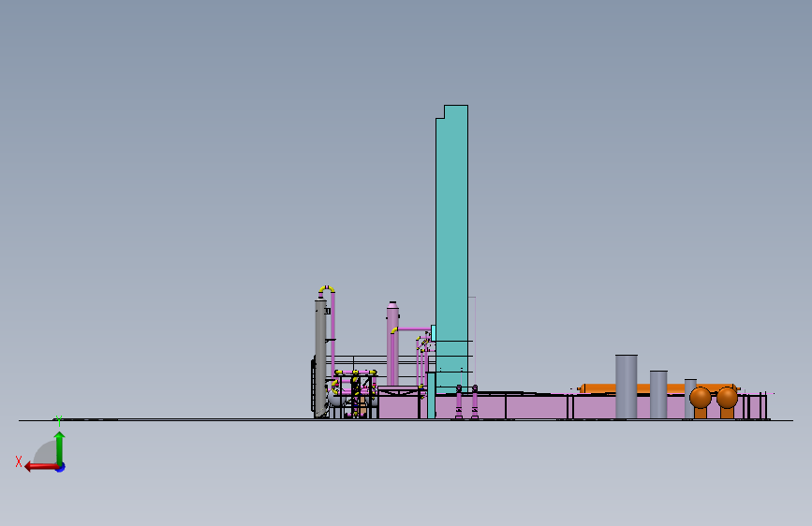Select the orange horizontal storage tank
The width and height of the screenshot is (812, 526).
pos(657,388)
